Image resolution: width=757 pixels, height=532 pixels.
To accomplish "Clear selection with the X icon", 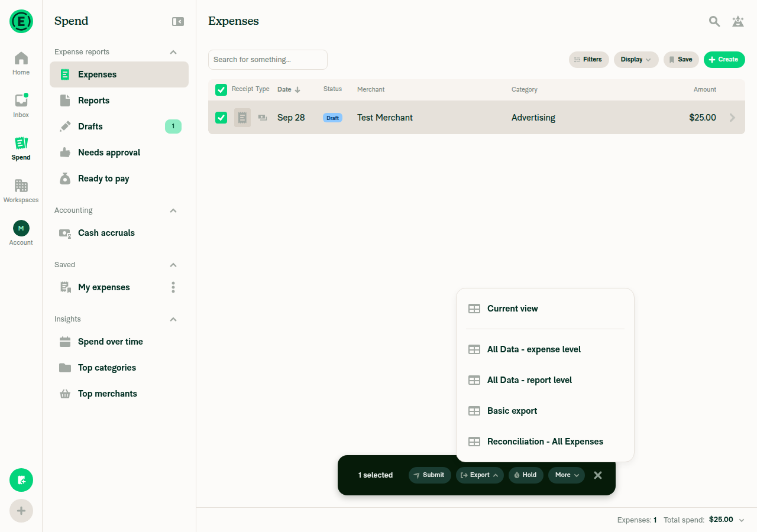I will pos(598,475).
